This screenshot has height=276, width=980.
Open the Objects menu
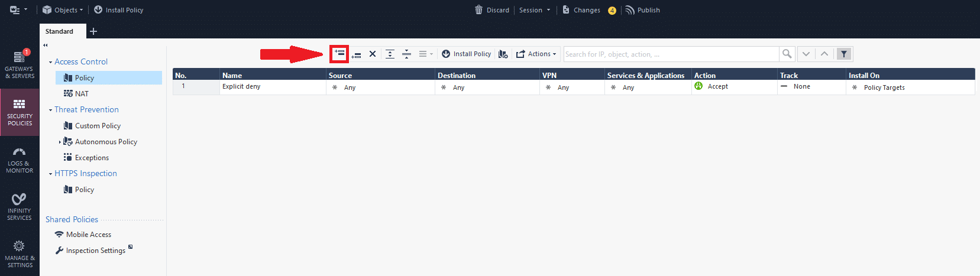[63, 10]
